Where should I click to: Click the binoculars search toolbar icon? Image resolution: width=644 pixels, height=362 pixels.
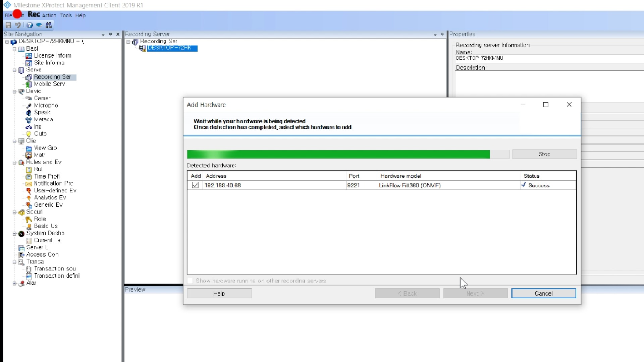click(x=49, y=25)
